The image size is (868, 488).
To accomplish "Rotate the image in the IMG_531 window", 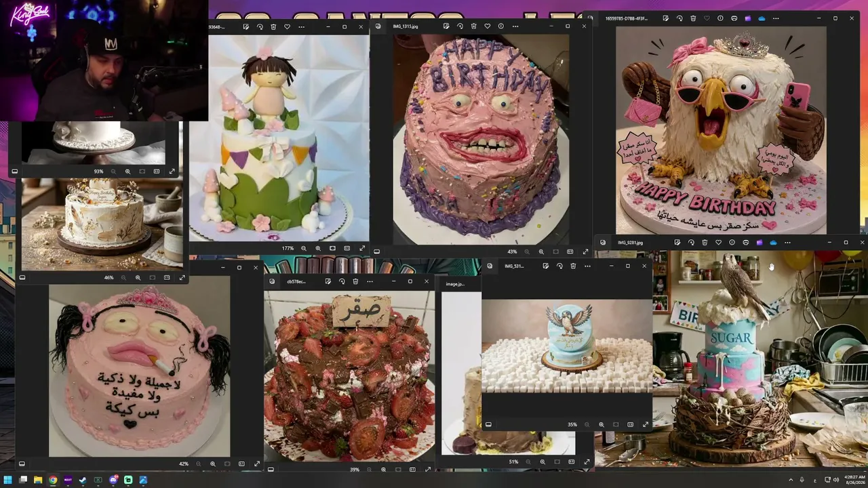I will (x=559, y=266).
